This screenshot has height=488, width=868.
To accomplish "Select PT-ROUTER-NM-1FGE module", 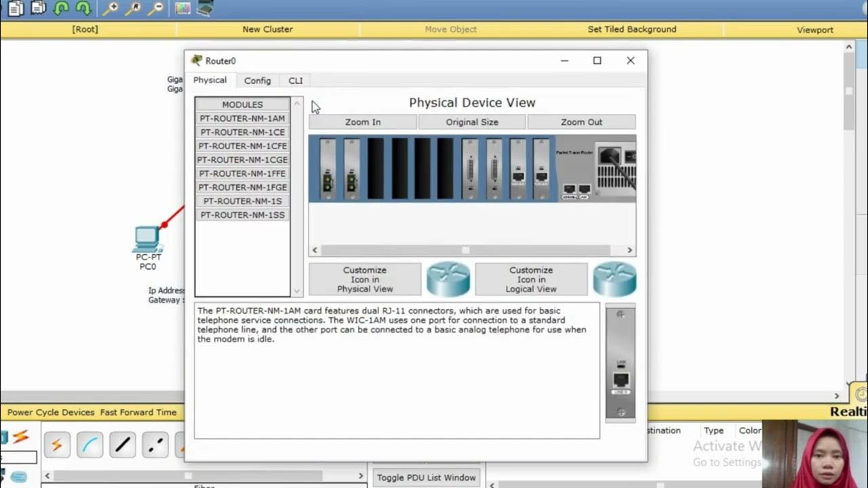I will (x=242, y=187).
